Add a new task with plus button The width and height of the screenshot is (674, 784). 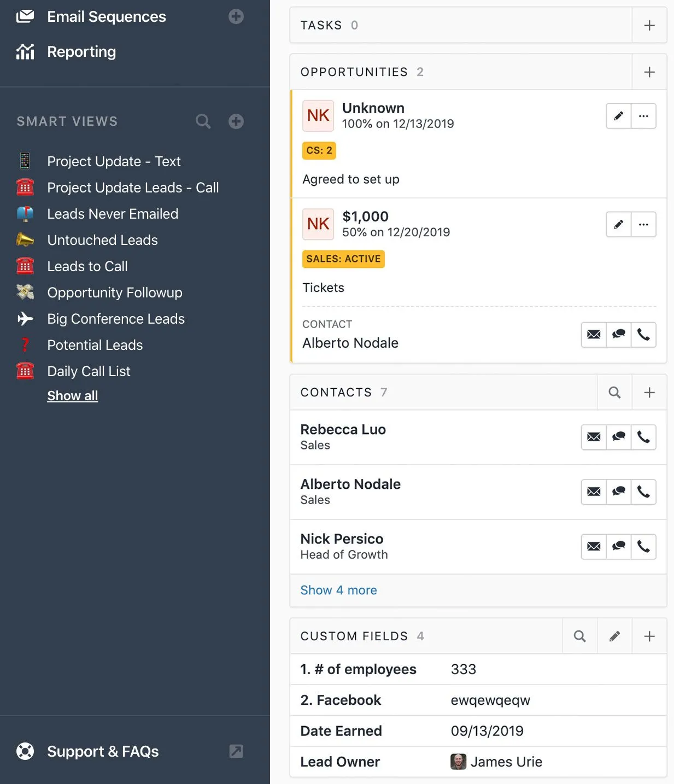point(649,25)
